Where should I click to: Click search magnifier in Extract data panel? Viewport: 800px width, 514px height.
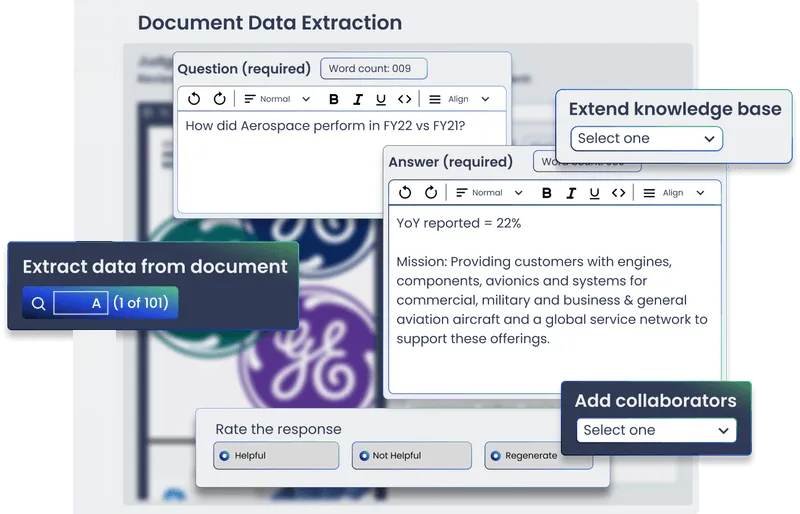[x=38, y=303]
